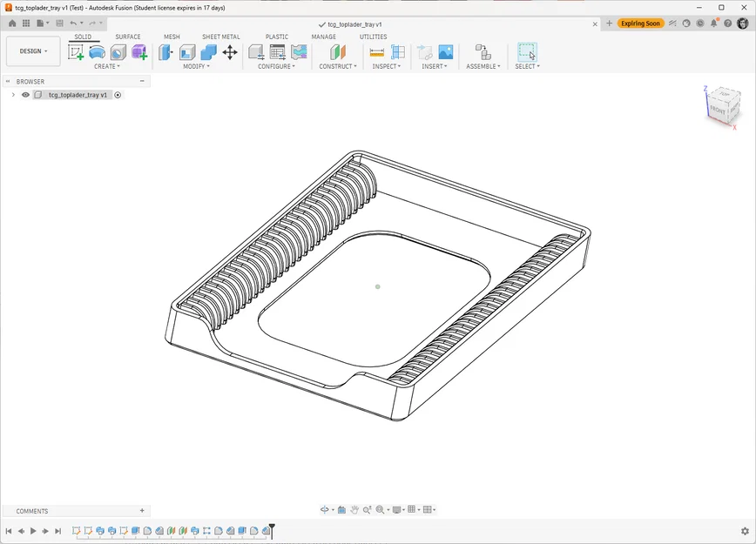
Task: Toggle the activate component radio button
Action: coord(118,95)
